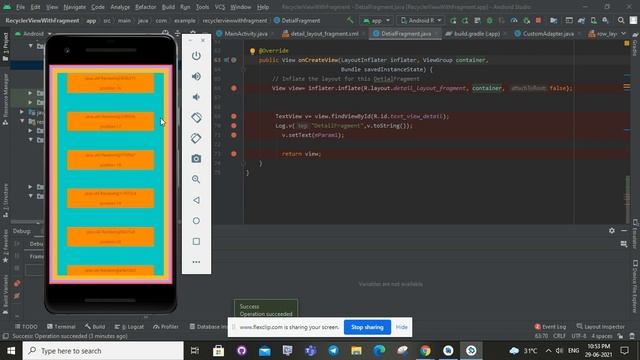
Task: Tap the emulator Home circle button
Action: click(x=196, y=221)
